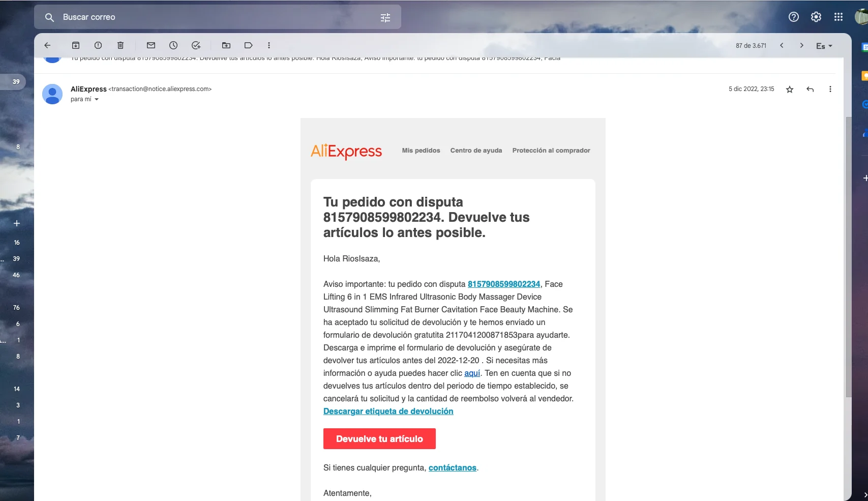Image resolution: width=868 pixels, height=501 pixels.
Task: Open the Google apps grid
Action: [x=839, y=17]
